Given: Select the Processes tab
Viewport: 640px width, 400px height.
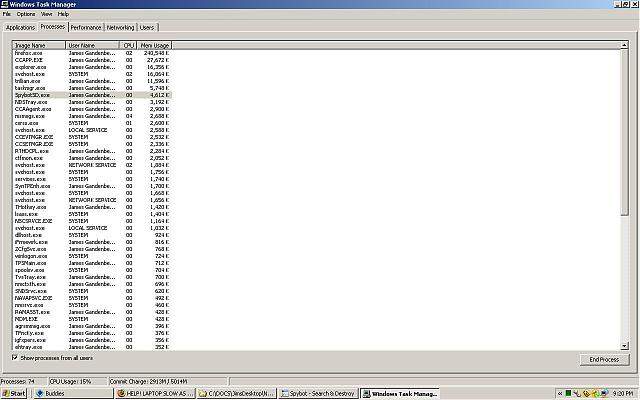Looking at the screenshot, I should [53, 27].
